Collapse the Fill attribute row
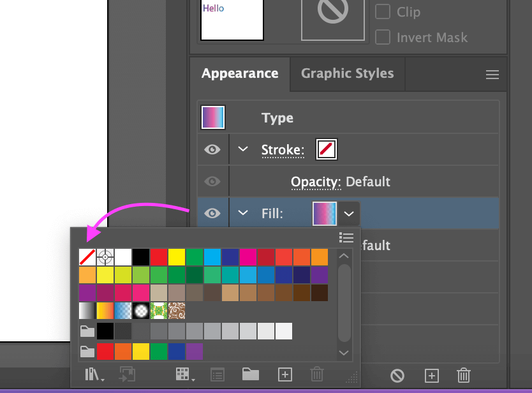 point(242,212)
